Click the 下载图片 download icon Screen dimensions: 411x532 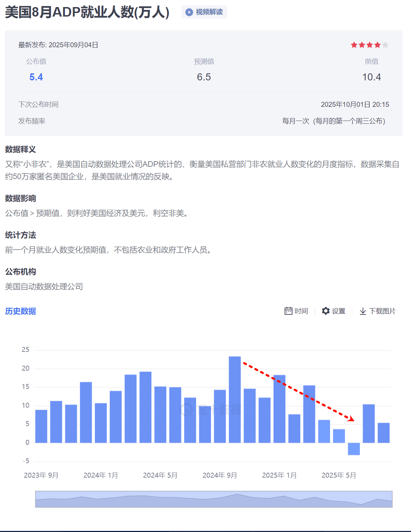click(x=363, y=311)
